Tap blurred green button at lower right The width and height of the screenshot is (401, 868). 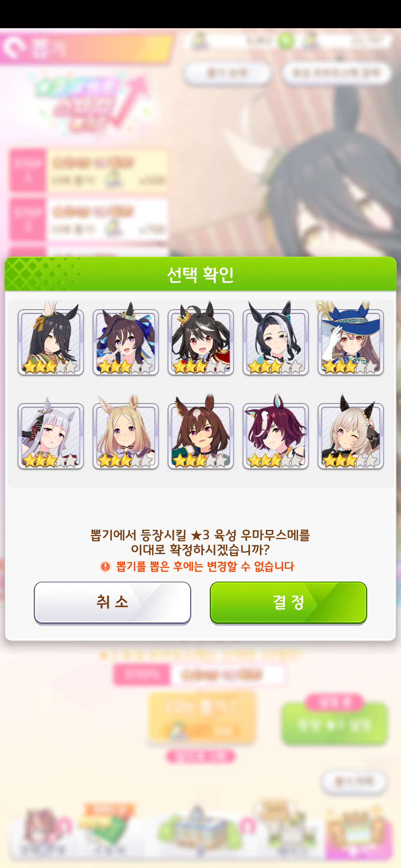tap(335, 723)
